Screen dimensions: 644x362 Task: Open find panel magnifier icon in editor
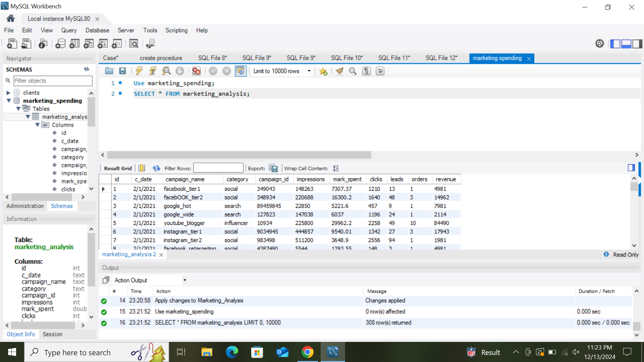click(x=353, y=71)
